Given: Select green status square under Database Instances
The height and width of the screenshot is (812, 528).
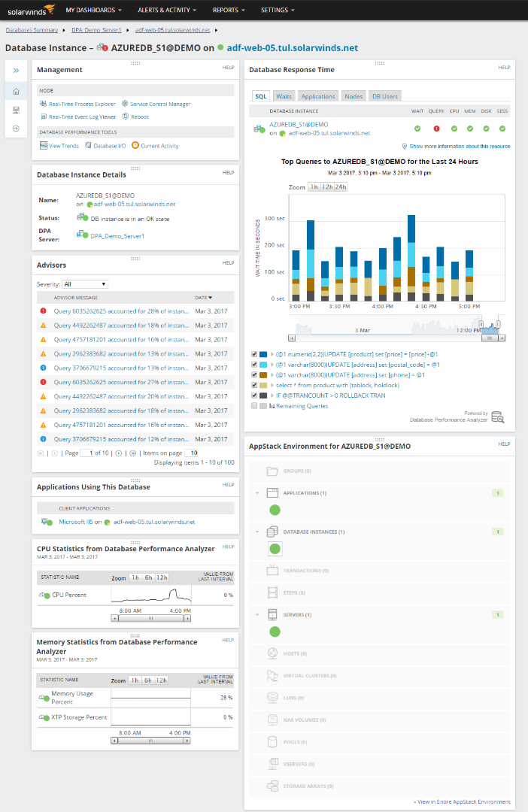Looking at the screenshot, I should [275, 549].
